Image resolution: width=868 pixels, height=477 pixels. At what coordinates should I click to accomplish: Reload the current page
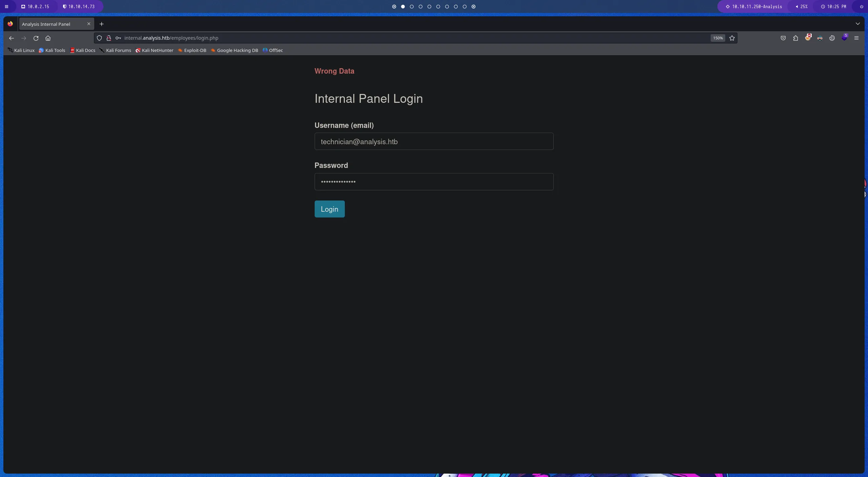pyautogui.click(x=36, y=38)
